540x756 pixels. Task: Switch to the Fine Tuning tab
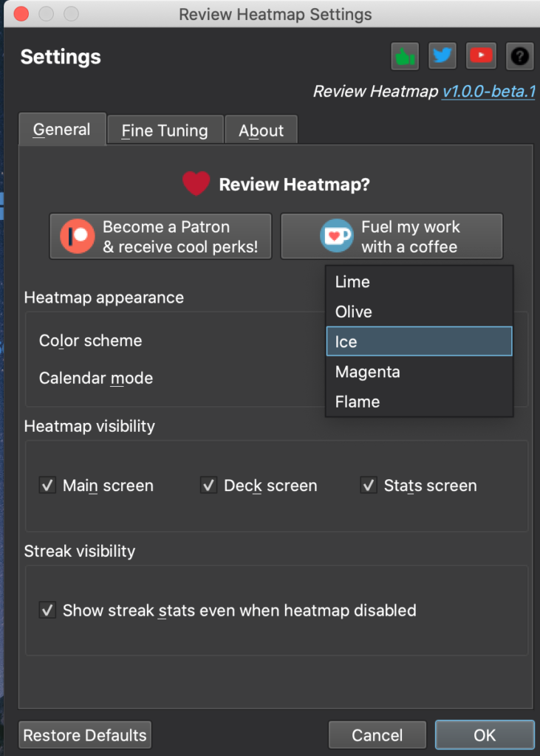click(165, 130)
